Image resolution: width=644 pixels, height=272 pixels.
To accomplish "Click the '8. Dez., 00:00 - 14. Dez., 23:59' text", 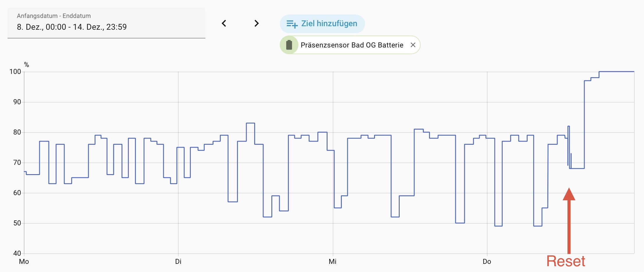I will point(72,27).
